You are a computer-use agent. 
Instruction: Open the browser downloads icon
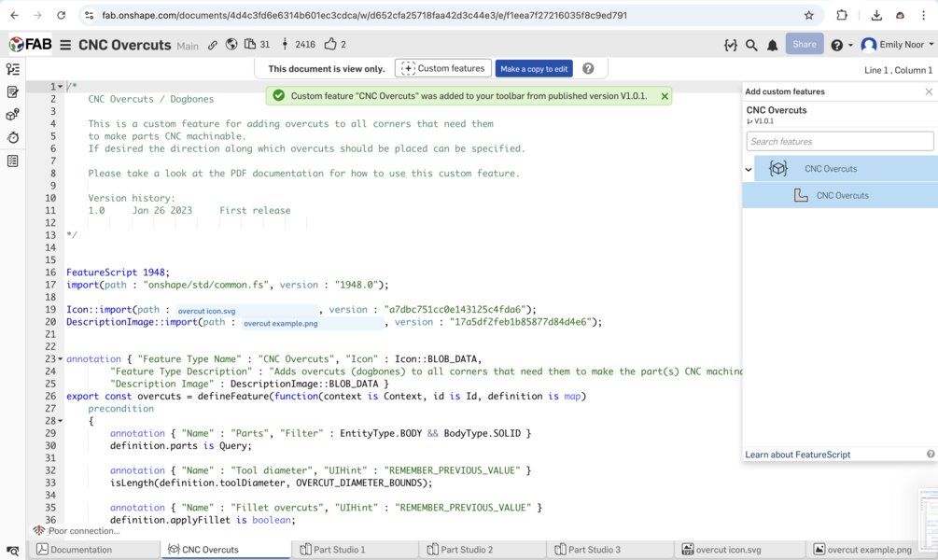876,16
